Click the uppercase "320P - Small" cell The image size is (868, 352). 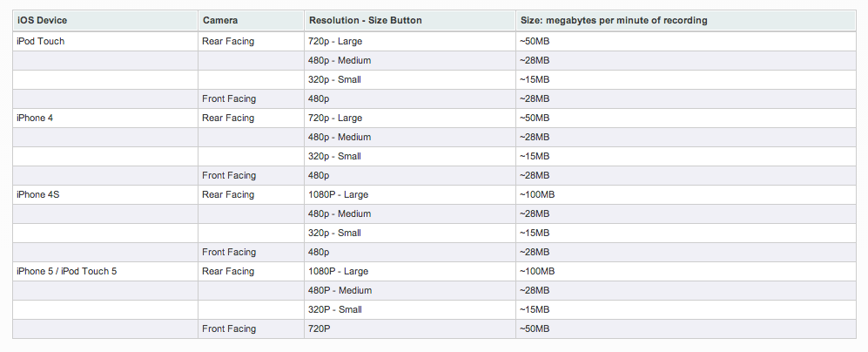[335, 309]
